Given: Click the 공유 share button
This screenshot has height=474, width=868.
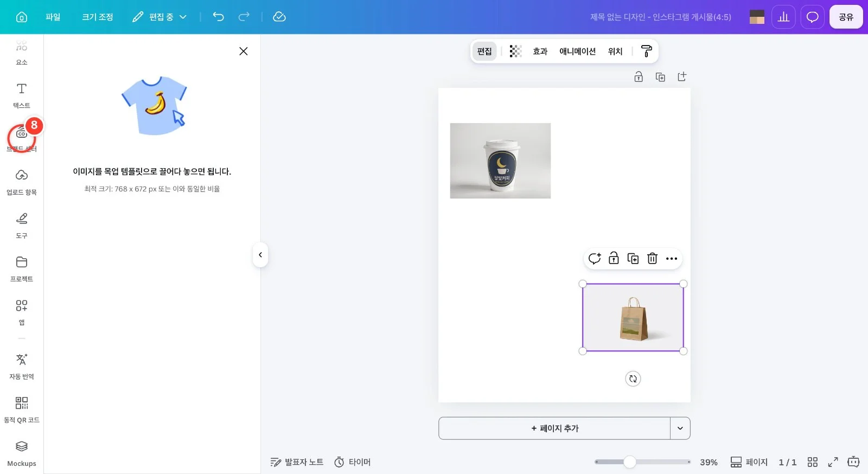Looking at the screenshot, I should [846, 17].
